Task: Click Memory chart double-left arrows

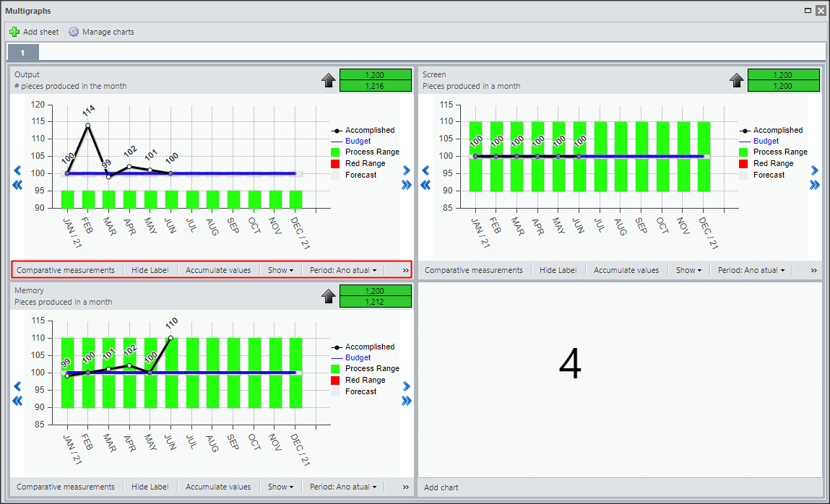Action: (17, 400)
